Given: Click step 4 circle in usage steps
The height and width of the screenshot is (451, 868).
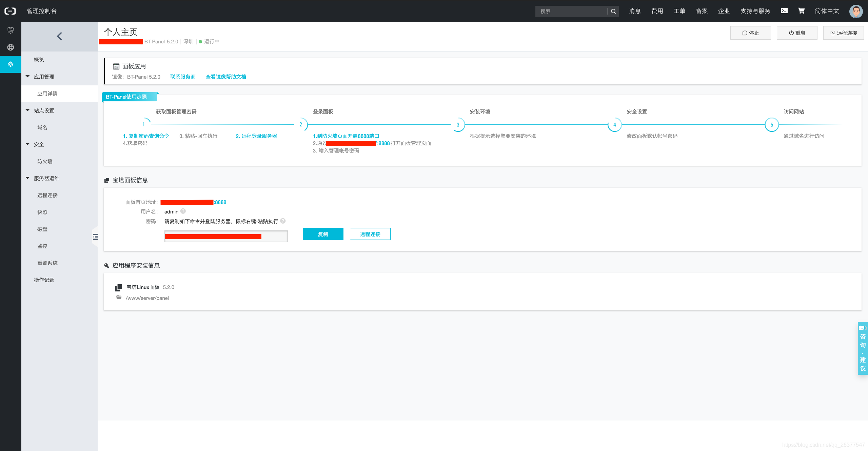Looking at the screenshot, I should tap(615, 124).
